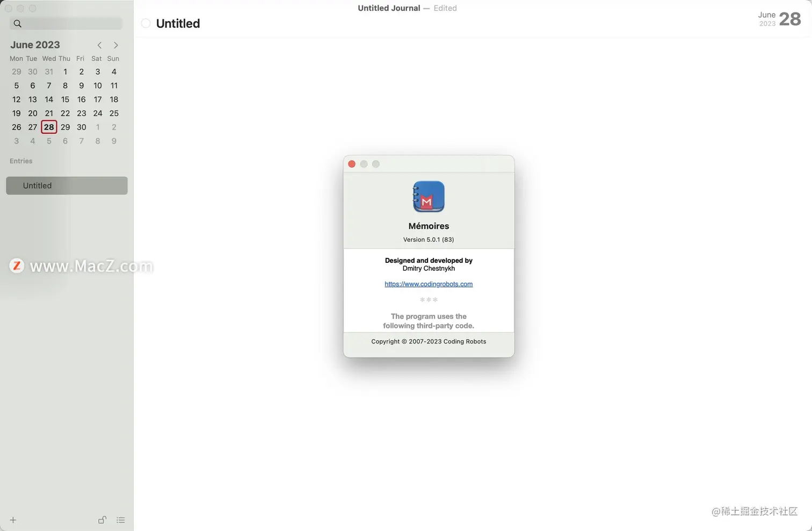Click the Entries section label
This screenshot has height=531, width=812.
pos(21,161)
